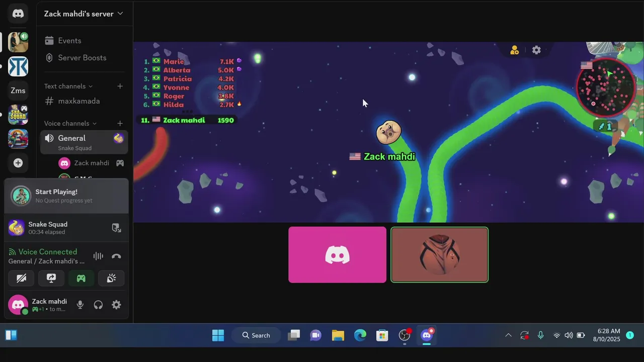
Task: Open the network, volume and battery quick settings
Action: pos(569,335)
